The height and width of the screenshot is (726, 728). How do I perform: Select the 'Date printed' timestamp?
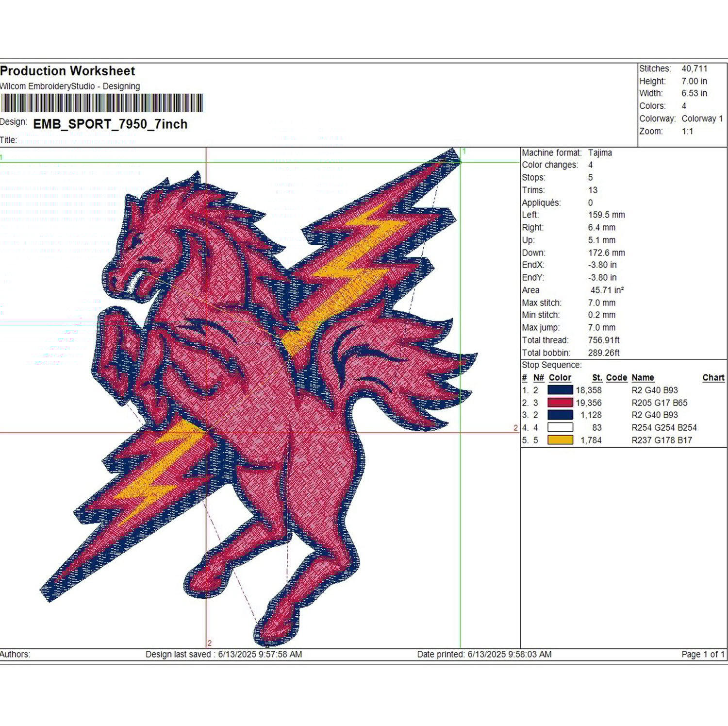tap(484, 654)
